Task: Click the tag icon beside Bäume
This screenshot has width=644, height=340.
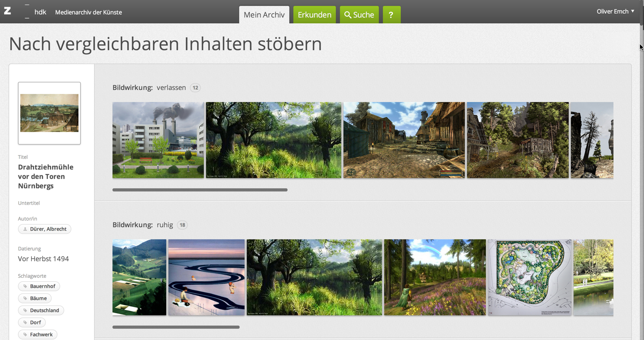Action: point(25,298)
